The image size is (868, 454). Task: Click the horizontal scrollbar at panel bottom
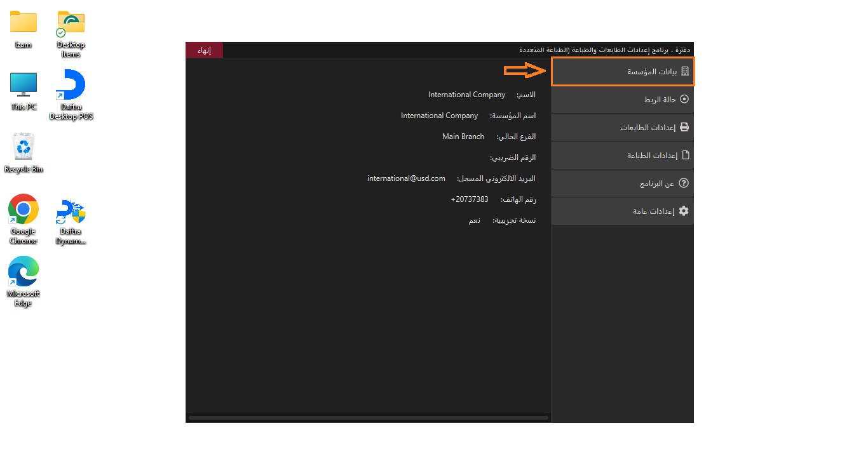(x=369, y=418)
